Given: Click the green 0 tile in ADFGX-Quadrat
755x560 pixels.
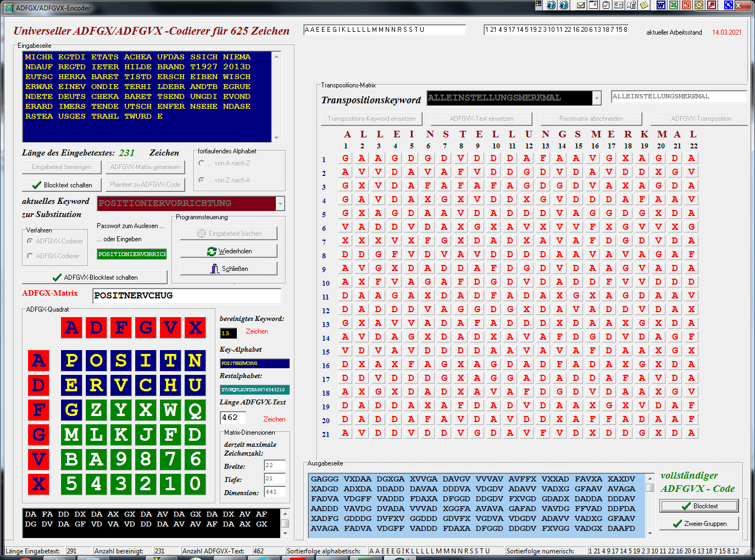Looking at the screenshot, I should [195, 484].
